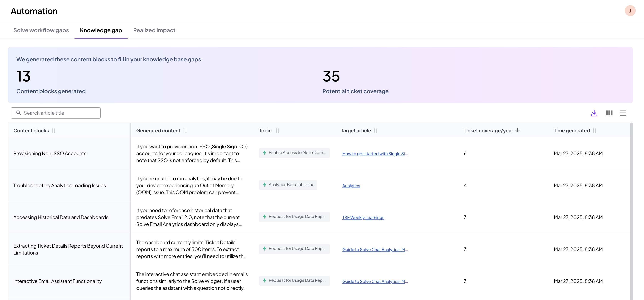Select the Knowledge gap tab
The height and width of the screenshot is (300, 644).
[x=101, y=30]
